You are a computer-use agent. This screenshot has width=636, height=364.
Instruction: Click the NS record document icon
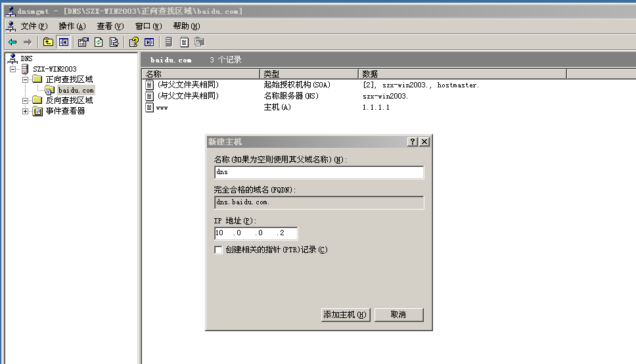coord(150,96)
